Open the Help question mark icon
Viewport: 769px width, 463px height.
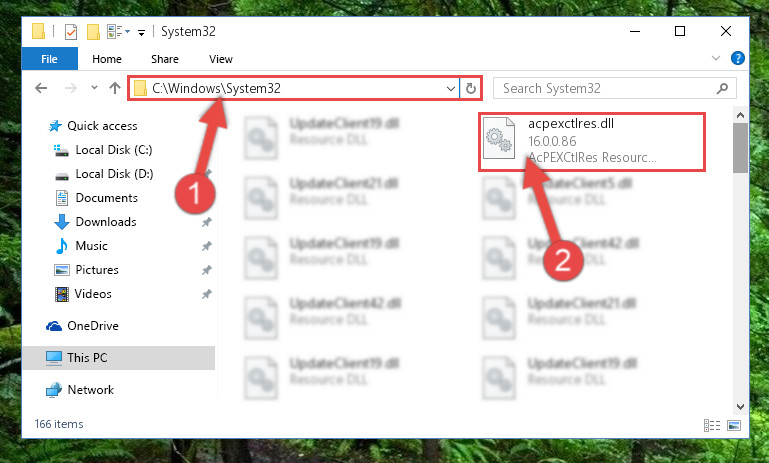coord(737,58)
